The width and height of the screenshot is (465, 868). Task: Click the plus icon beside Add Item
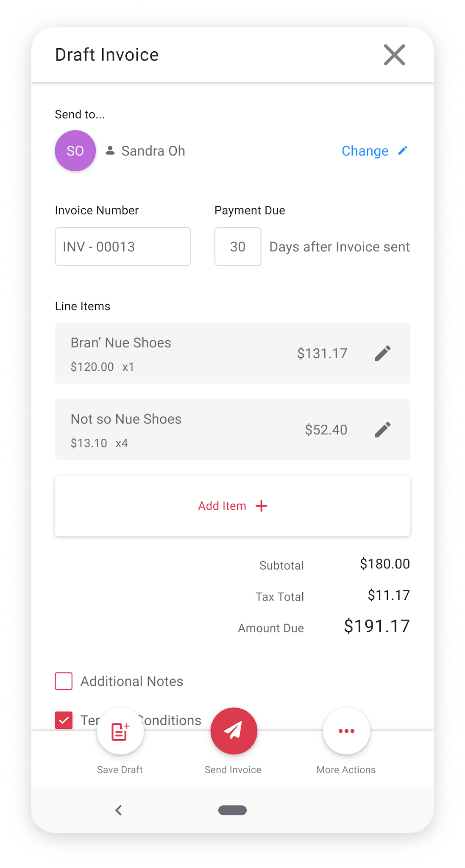tap(262, 506)
